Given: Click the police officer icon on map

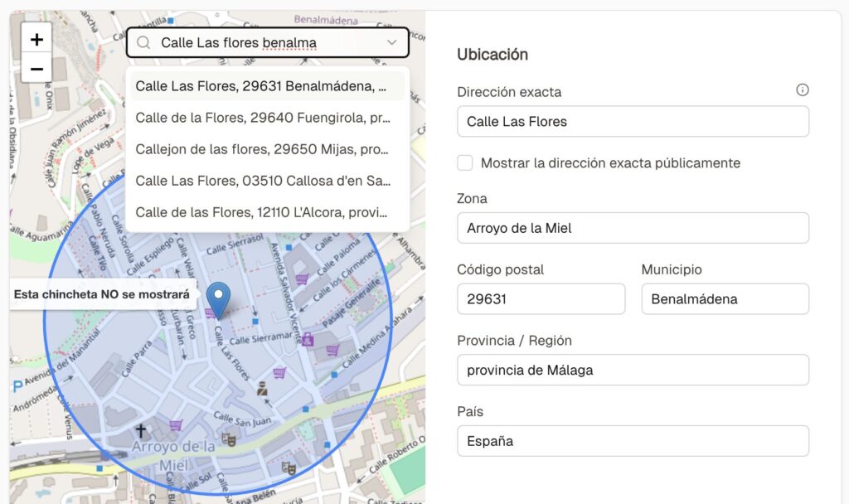Looking at the screenshot, I should pos(262,388).
